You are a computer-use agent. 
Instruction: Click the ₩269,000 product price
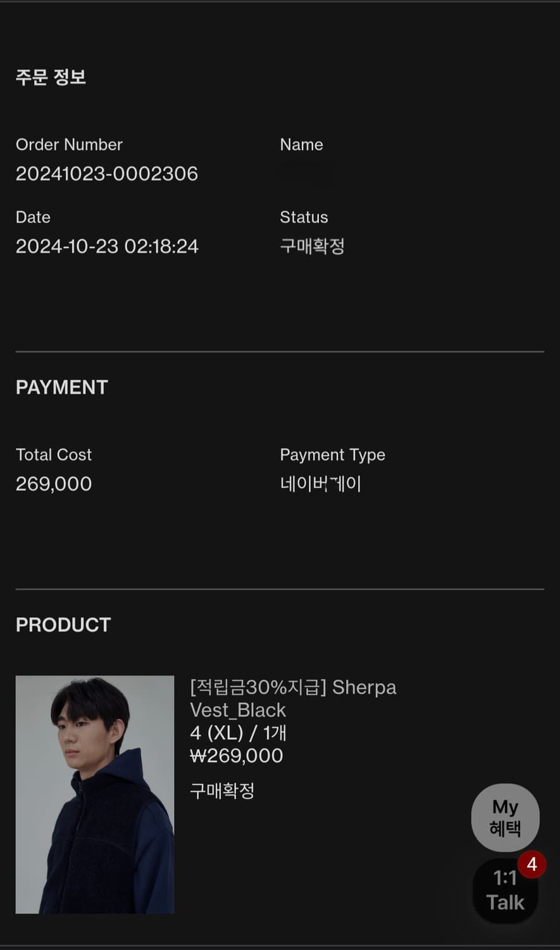[236, 756]
